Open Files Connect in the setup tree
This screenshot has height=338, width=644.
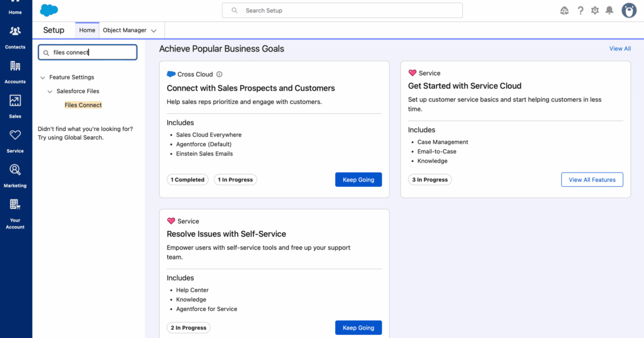point(83,105)
